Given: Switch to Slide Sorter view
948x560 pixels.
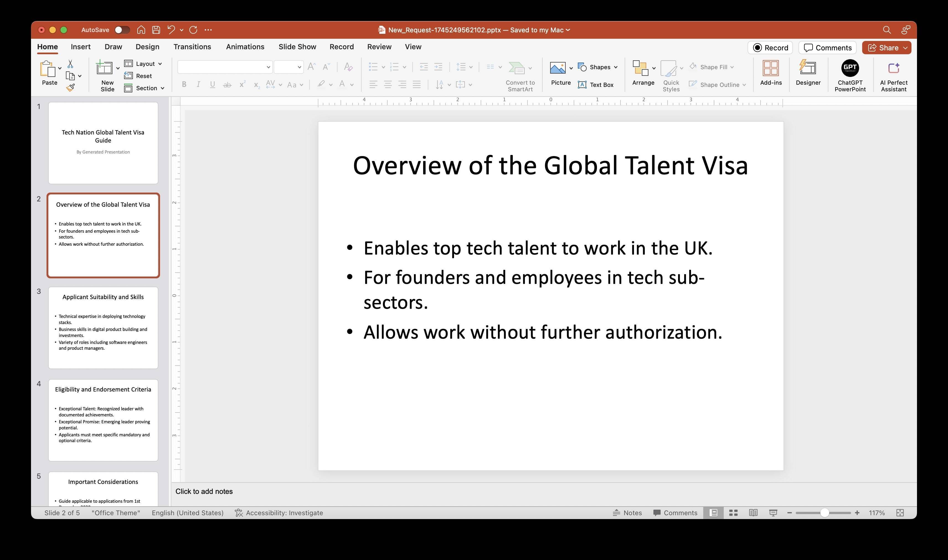Looking at the screenshot, I should (x=733, y=512).
